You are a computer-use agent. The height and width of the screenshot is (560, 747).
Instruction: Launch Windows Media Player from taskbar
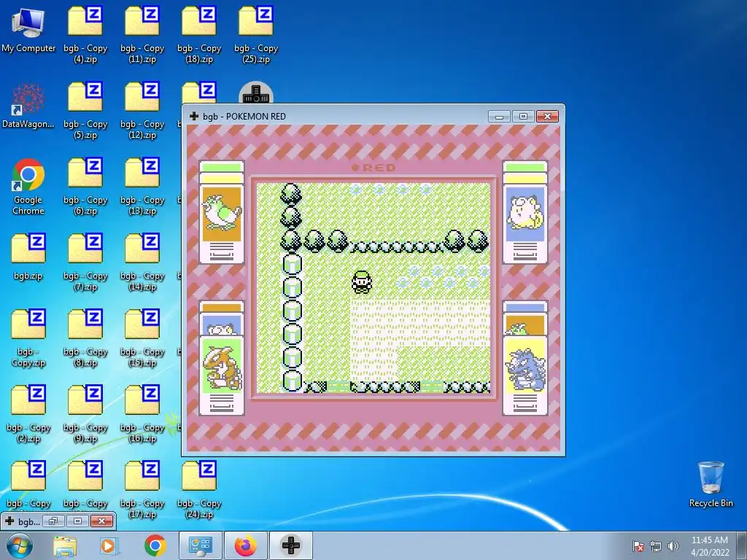tap(108, 546)
